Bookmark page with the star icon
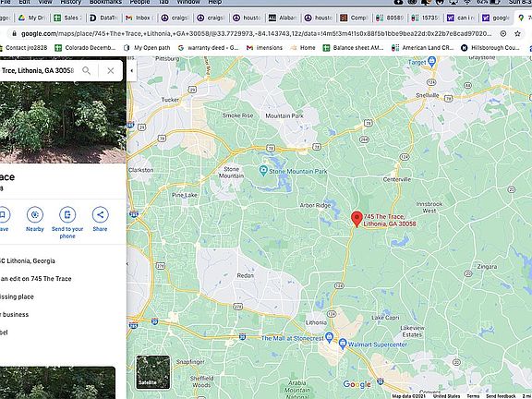This screenshot has width=532, height=399. [517, 33]
